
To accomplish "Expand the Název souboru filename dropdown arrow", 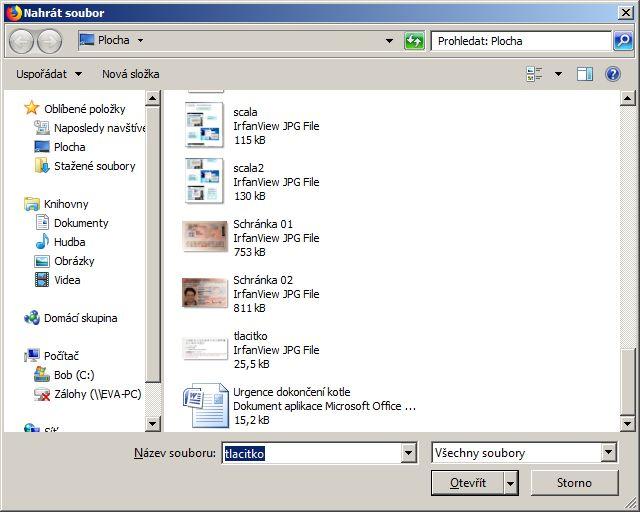I will (408, 453).
